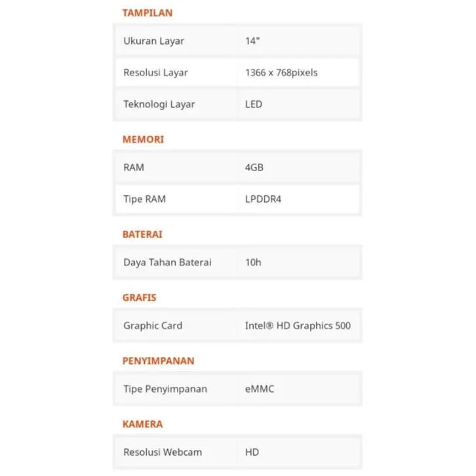Select the Teknologi Layar label

pyautogui.click(x=159, y=104)
